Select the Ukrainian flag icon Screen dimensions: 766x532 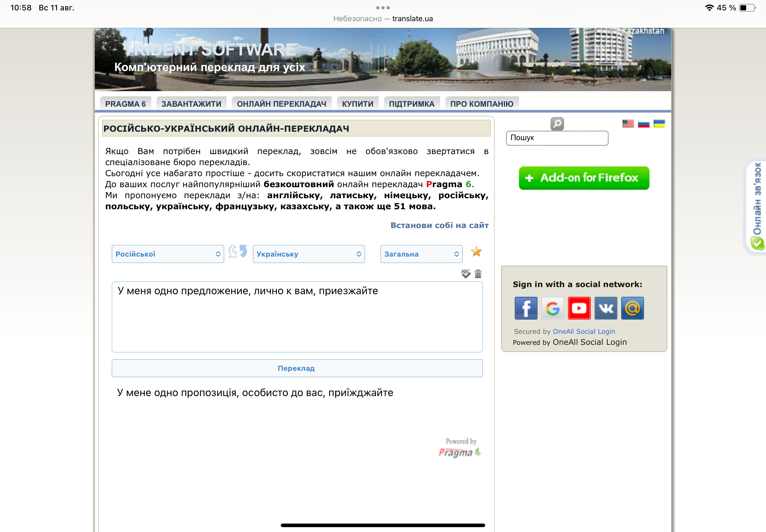tap(659, 124)
